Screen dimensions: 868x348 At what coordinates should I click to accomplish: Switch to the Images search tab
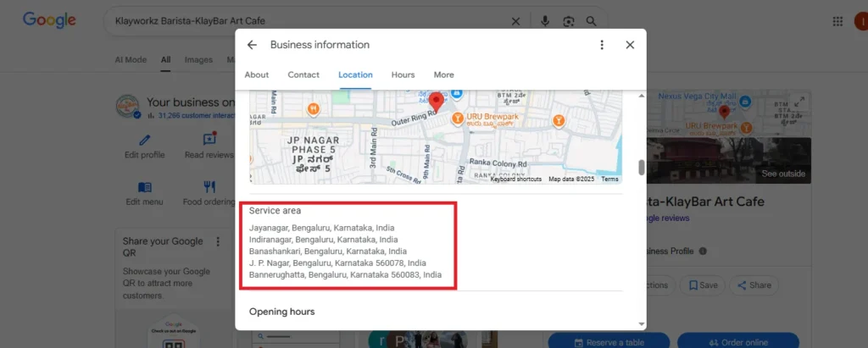[x=198, y=60]
